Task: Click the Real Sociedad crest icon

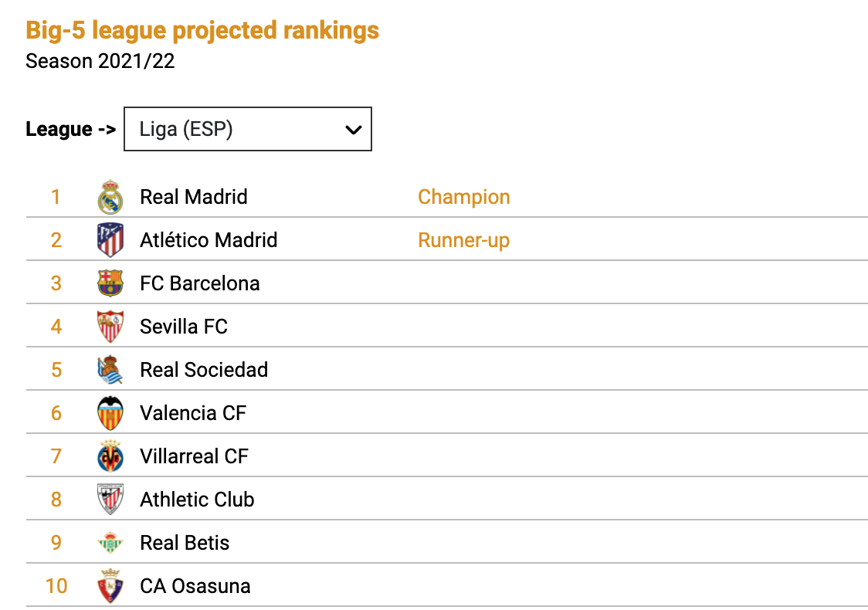Action: [x=110, y=370]
